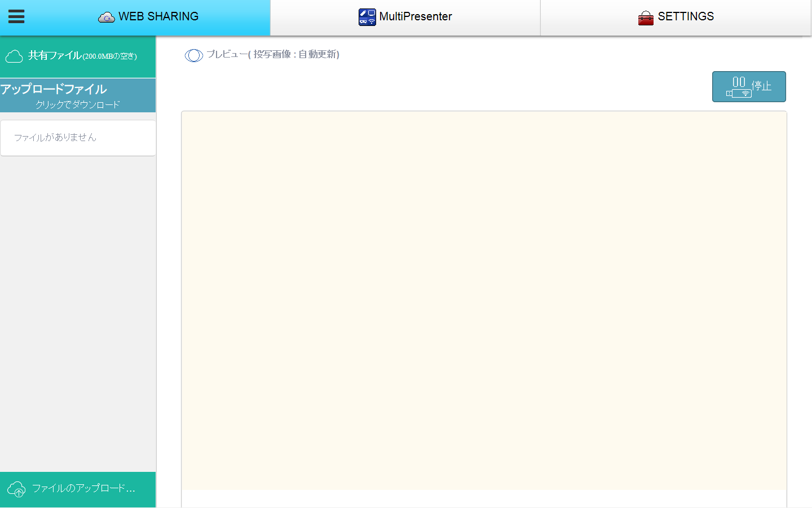Click the projector wifi icon on 停止 button
812x508 pixels.
click(x=739, y=93)
